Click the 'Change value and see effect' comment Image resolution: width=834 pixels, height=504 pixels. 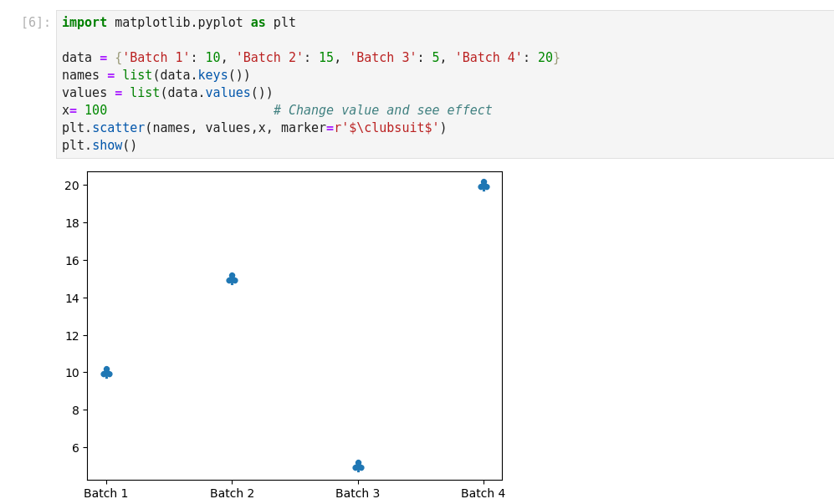pos(382,110)
